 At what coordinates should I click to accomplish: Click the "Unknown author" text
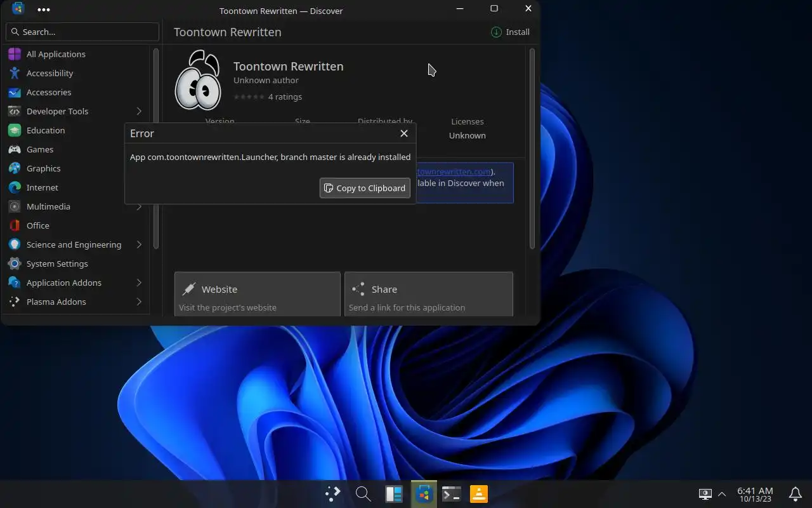click(266, 80)
